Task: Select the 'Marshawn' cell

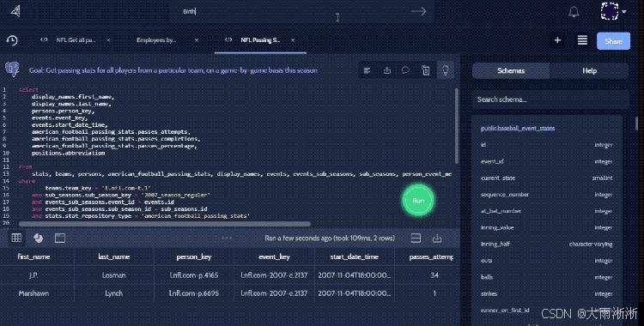Action: point(33,293)
